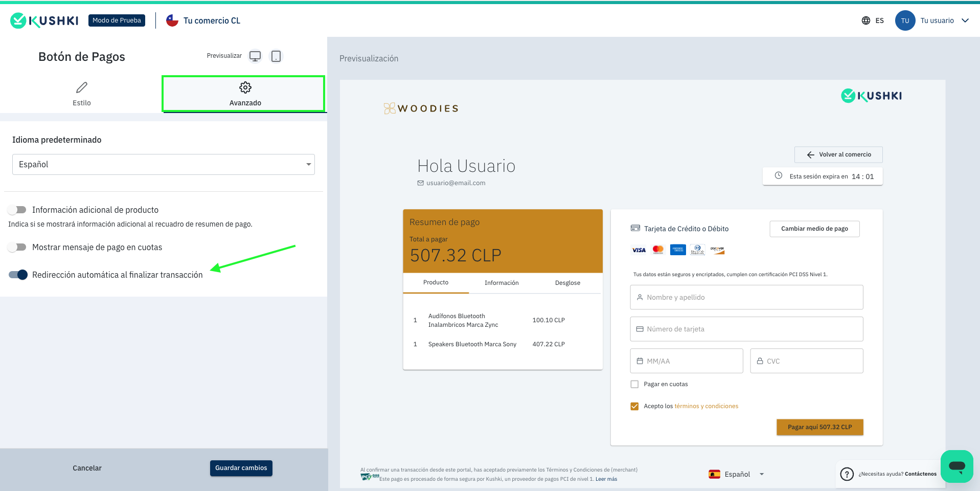The height and width of the screenshot is (491, 980).
Task: Click Cambiar medio de pago
Action: tap(814, 229)
